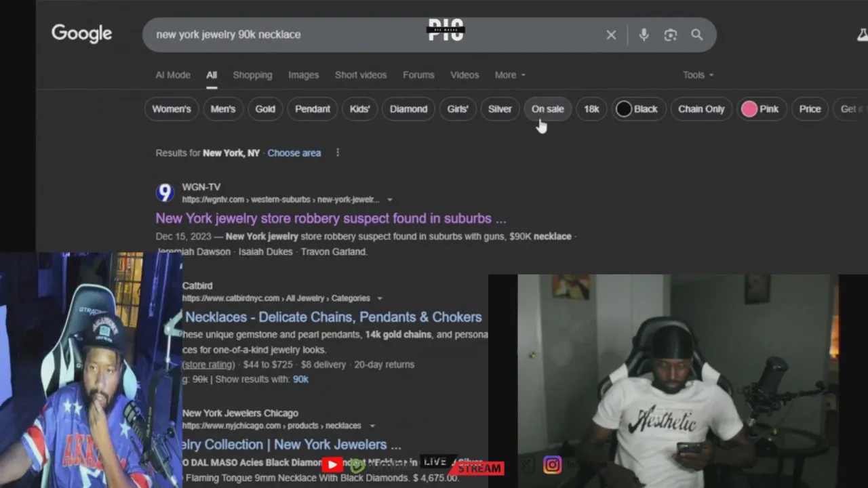
Task: Apply the Men's filter chip
Action: point(223,109)
